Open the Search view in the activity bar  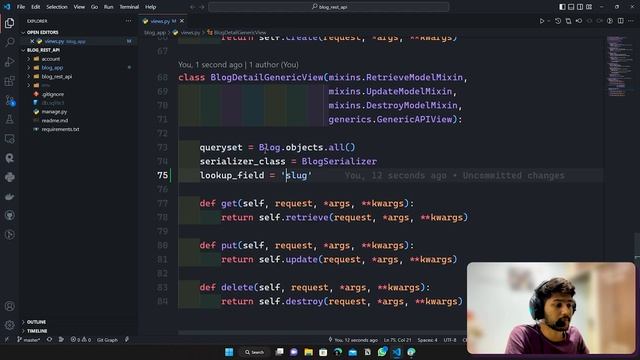(x=9, y=42)
